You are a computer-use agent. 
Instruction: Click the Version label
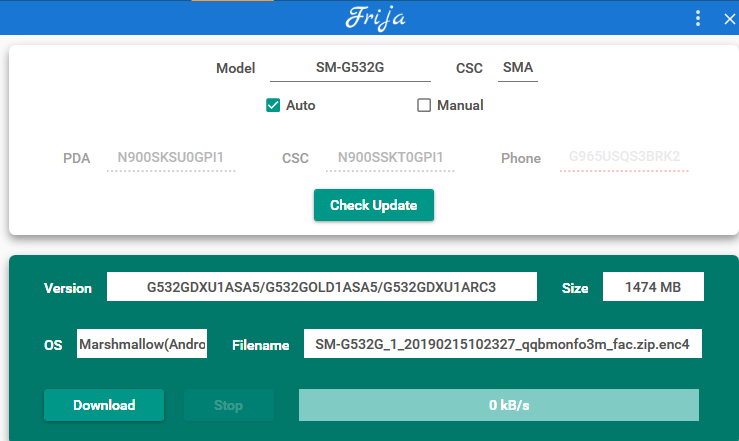point(68,288)
